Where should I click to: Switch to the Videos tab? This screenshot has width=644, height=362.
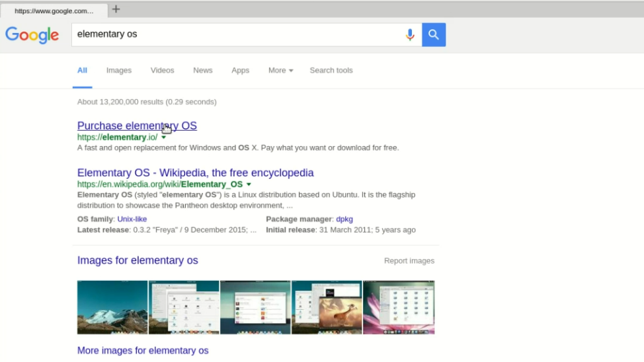click(162, 70)
